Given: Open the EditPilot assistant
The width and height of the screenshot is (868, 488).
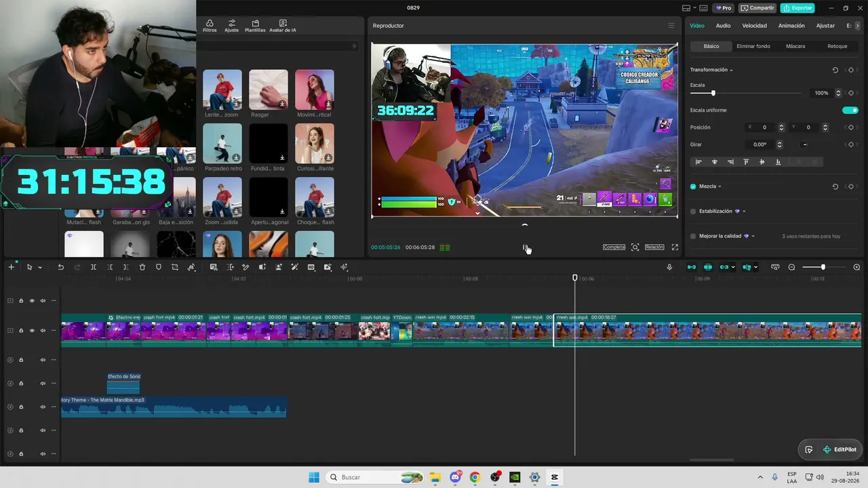Looking at the screenshot, I should (840, 449).
